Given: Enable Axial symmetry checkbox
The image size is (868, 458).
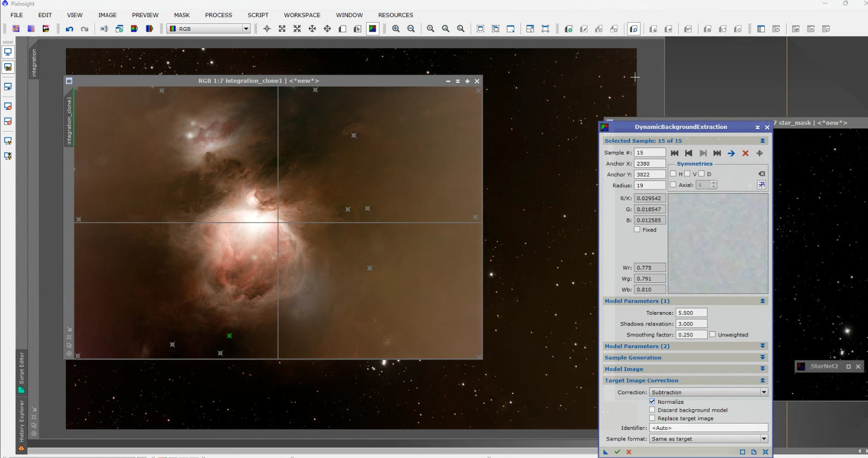Looking at the screenshot, I should pyautogui.click(x=673, y=185).
